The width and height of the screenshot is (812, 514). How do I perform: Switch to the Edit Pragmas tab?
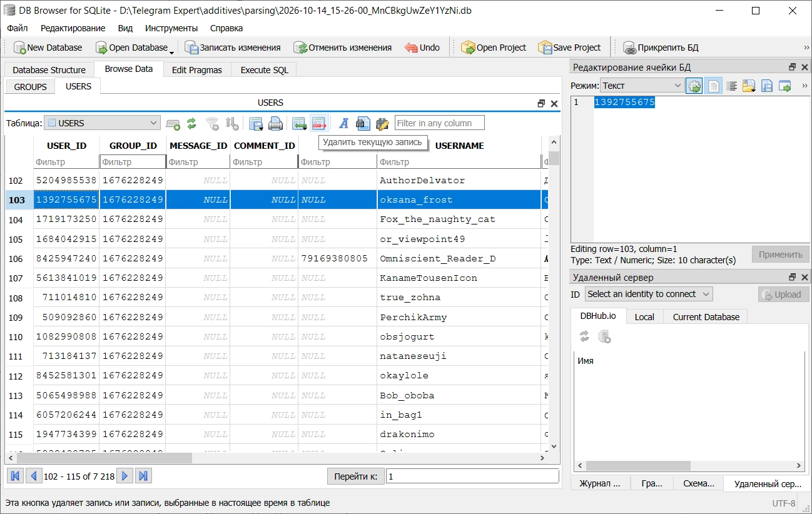197,70
